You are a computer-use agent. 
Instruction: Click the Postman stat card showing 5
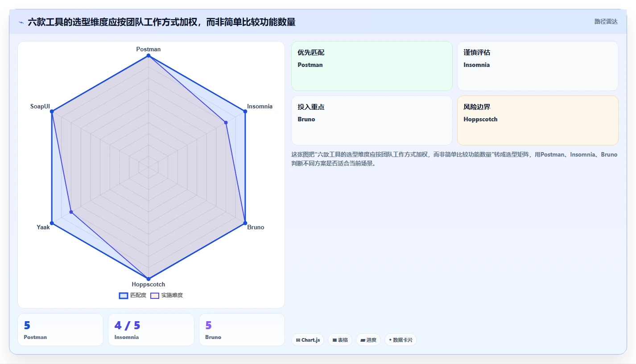click(60, 330)
